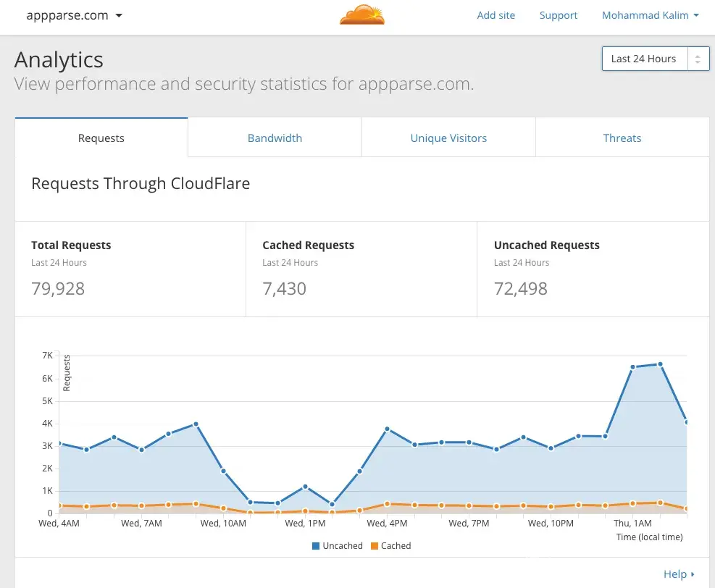The width and height of the screenshot is (715, 588).
Task: Switch to the Unique Visitors tab
Action: point(448,138)
